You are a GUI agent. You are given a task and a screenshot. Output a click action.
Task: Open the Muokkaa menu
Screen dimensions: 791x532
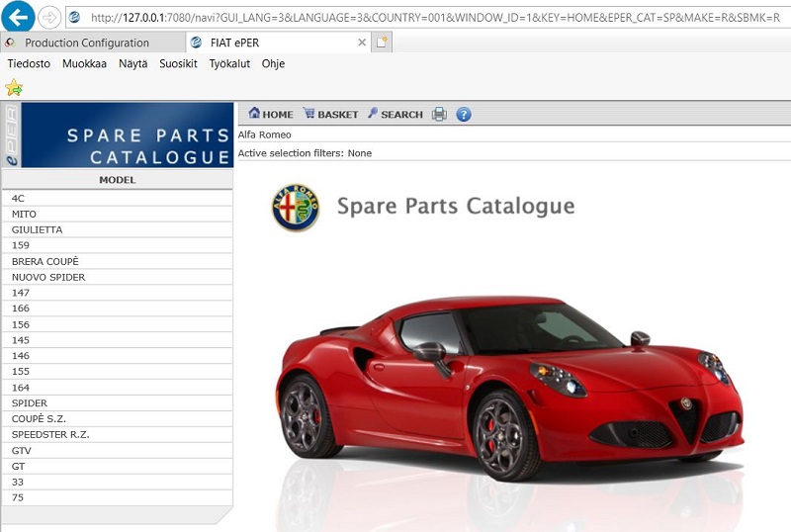pos(84,63)
